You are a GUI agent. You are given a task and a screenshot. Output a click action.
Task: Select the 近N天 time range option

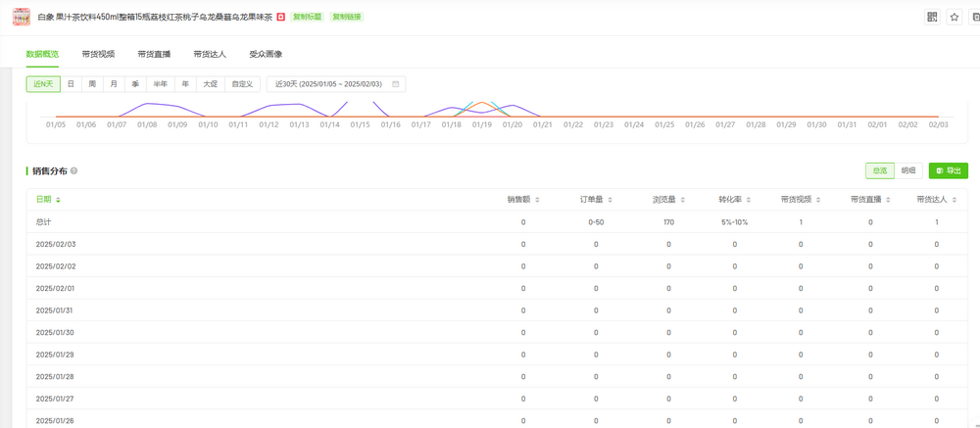pyautogui.click(x=43, y=84)
